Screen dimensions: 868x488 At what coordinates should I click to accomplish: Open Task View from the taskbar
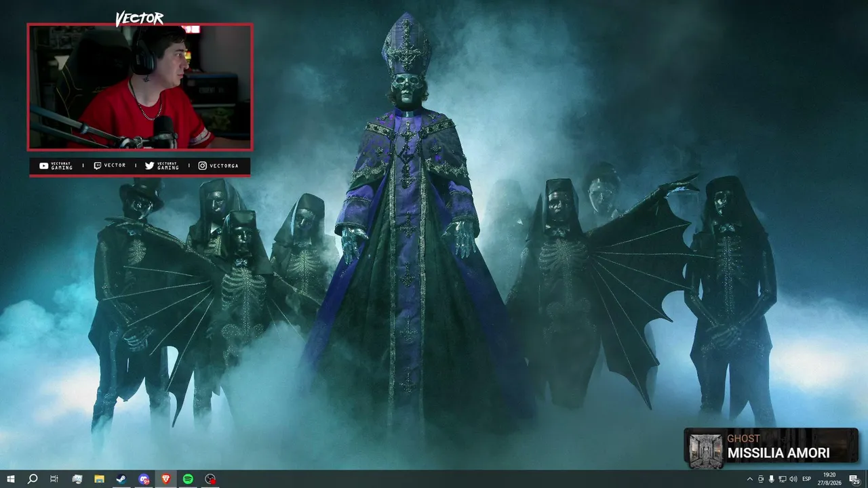pos(54,479)
